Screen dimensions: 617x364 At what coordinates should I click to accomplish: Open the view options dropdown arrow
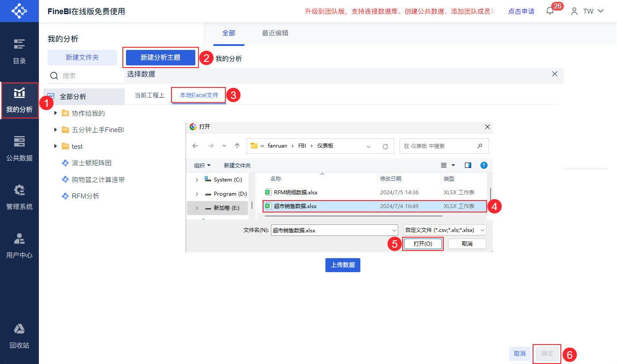453,165
